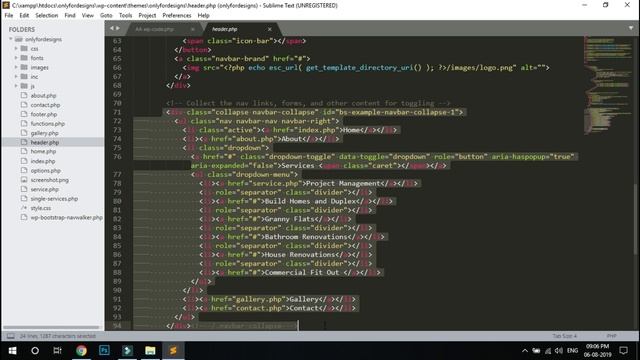Expand the css folder
Screen dimensions: 640x360
(16, 49)
